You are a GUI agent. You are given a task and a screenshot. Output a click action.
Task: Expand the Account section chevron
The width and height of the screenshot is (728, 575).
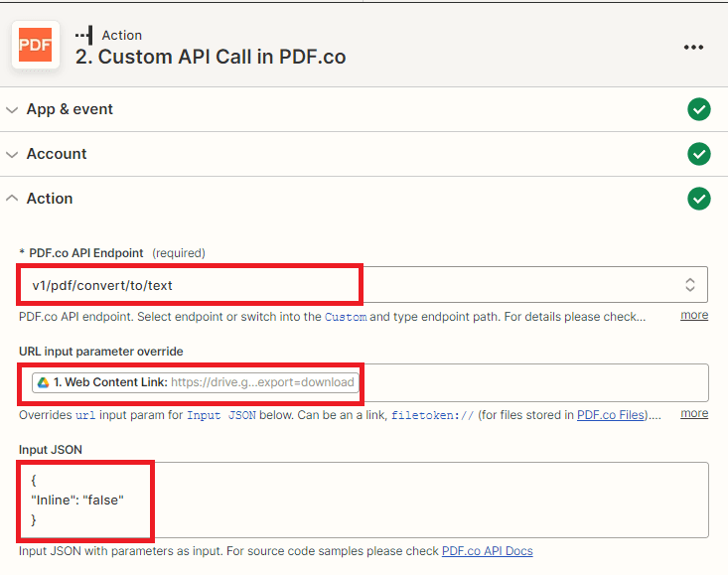click(x=13, y=154)
